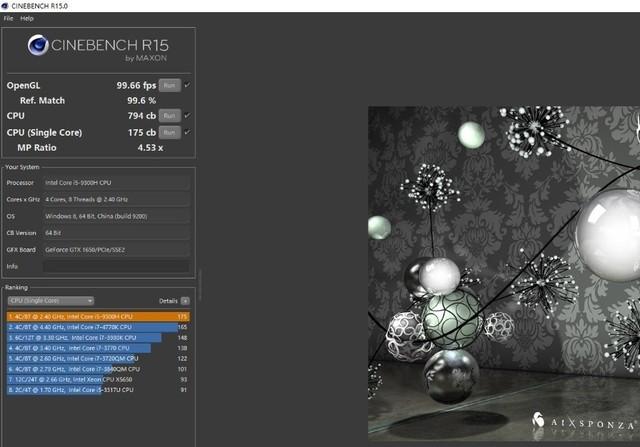Run the CPU benchmark
The image size is (640, 447).
[169, 116]
